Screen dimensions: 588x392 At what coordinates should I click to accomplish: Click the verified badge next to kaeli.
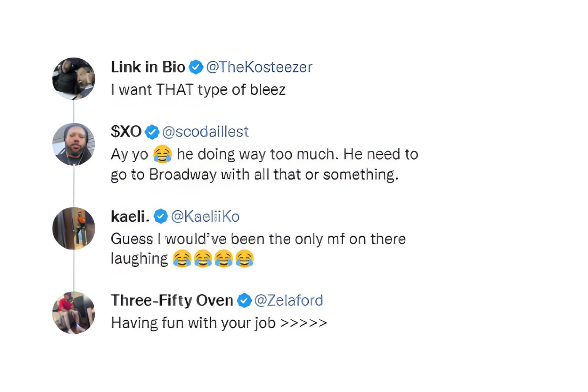(160, 217)
